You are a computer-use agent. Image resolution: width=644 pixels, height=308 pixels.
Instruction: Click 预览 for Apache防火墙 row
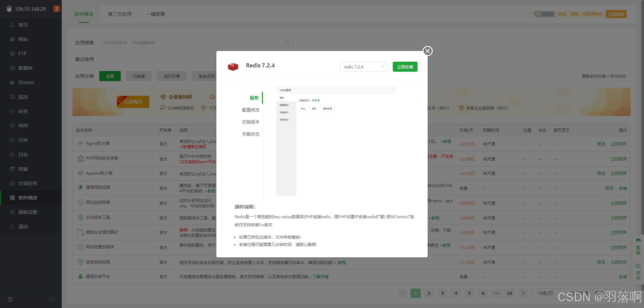(x=601, y=173)
